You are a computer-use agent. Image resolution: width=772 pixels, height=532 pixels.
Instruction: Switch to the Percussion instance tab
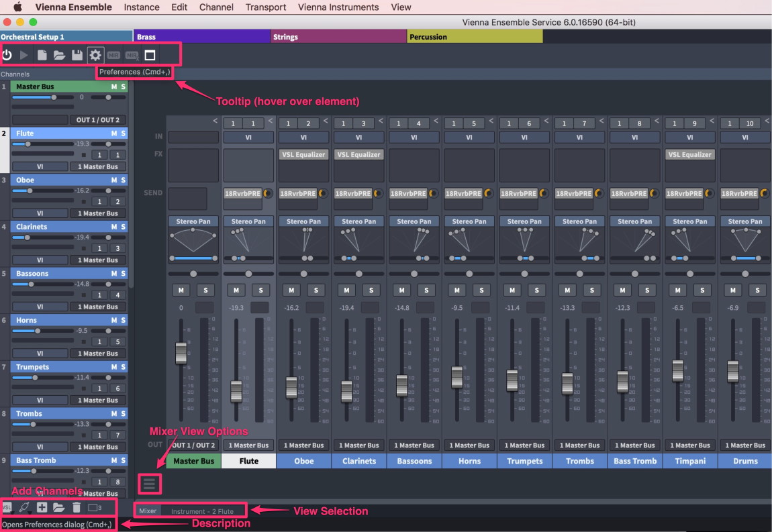click(x=475, y=36)
